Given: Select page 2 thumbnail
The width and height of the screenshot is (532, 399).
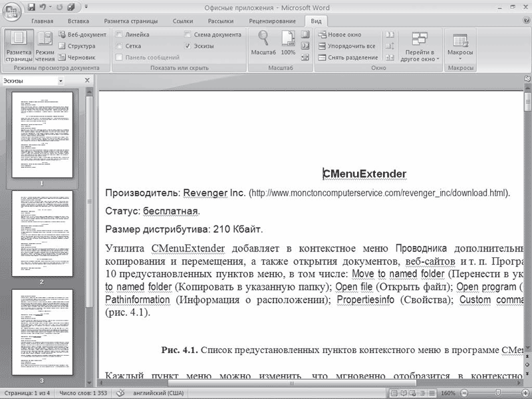Looking at the screenshot, I should point(43,233).
